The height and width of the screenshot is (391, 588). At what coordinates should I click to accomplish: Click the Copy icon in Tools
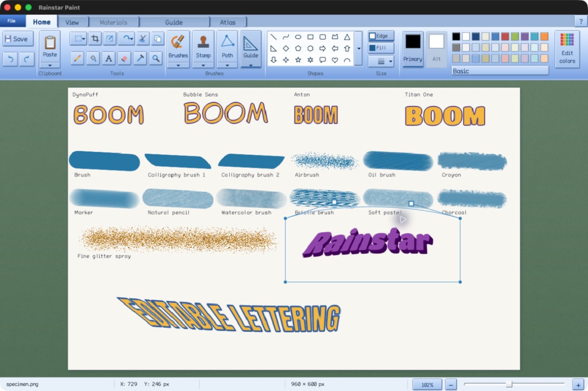coord(158,39)
